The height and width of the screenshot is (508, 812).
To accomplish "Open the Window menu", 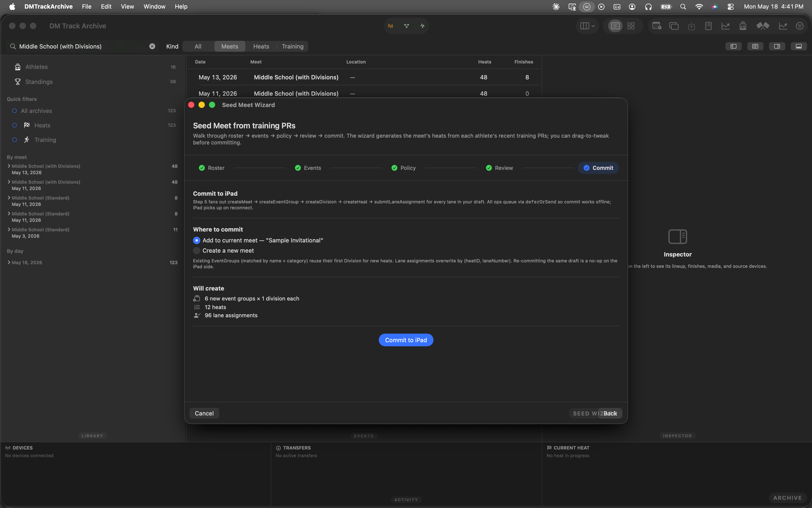I will [x=154, y=6].
